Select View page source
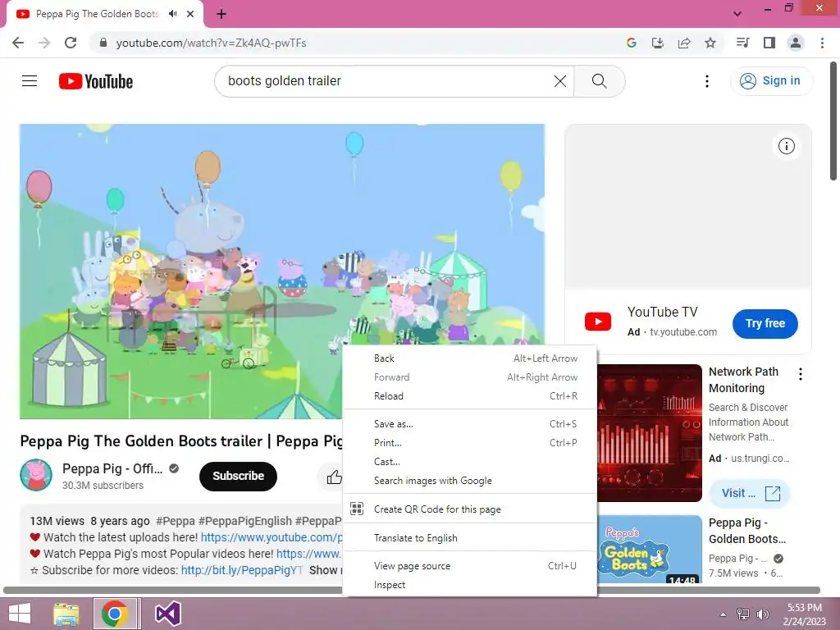The height and width of the screenshot is (630, 840). [x=469, y=566]
